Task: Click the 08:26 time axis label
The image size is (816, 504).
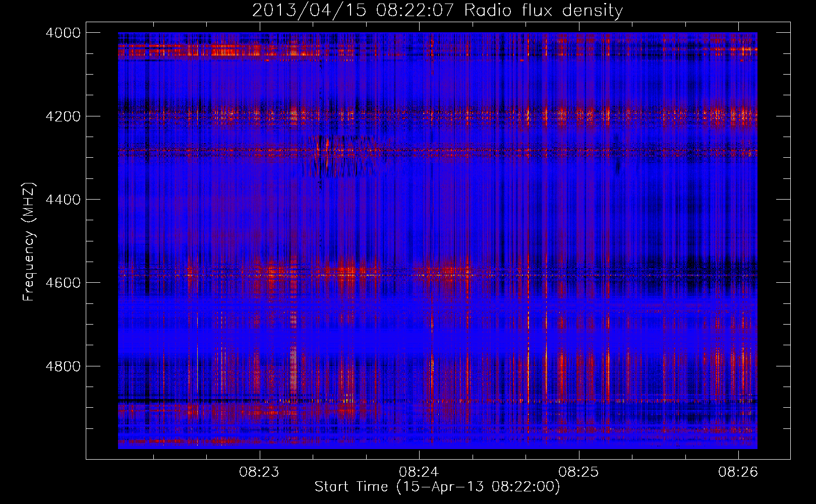Action: (x=738, y=472)
